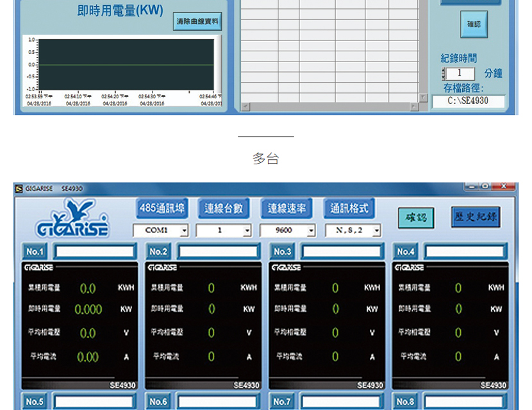Click No.1 meter's 0.0 V reading
The image size is (532, 410).
point(88,333)
